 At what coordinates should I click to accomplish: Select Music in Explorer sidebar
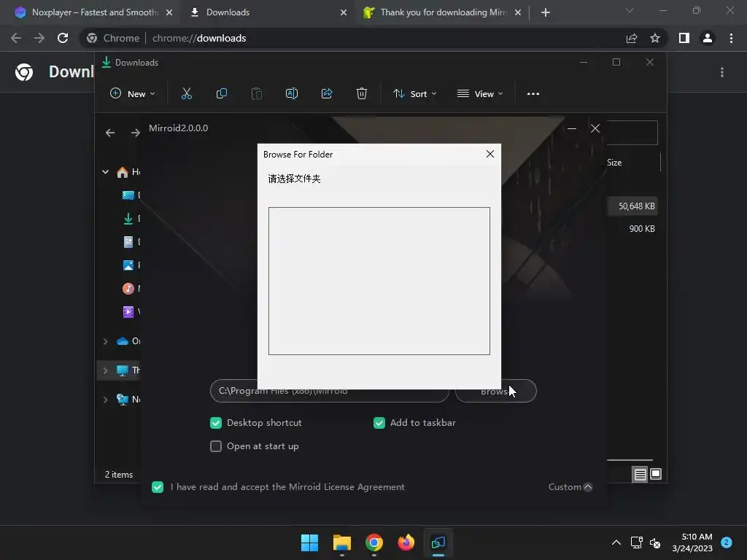(128, 289)
